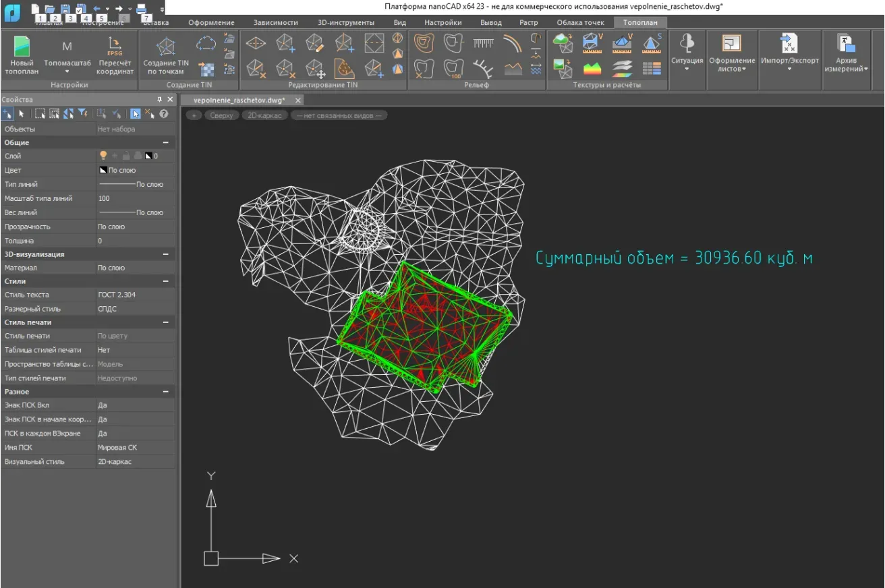The image size is (885, 588).
Task: Toggle the layer lock padlock icon
Action: point(126,156)
